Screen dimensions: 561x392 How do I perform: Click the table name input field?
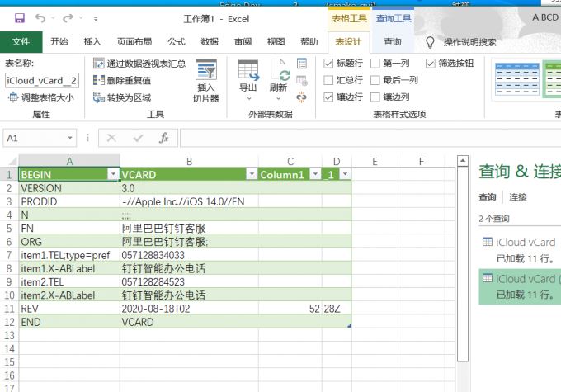click(41, 80)
